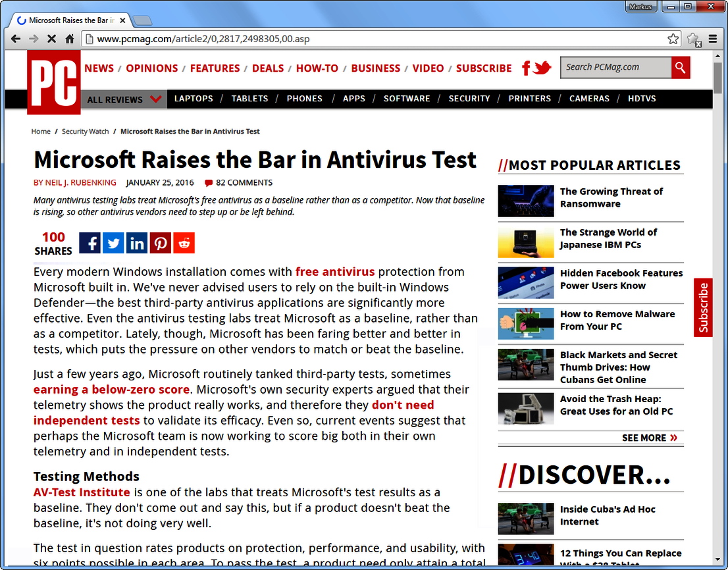Open the NEWS section
Image resolution: width=728 pixels, height=570 pixels.
[99, 68]
